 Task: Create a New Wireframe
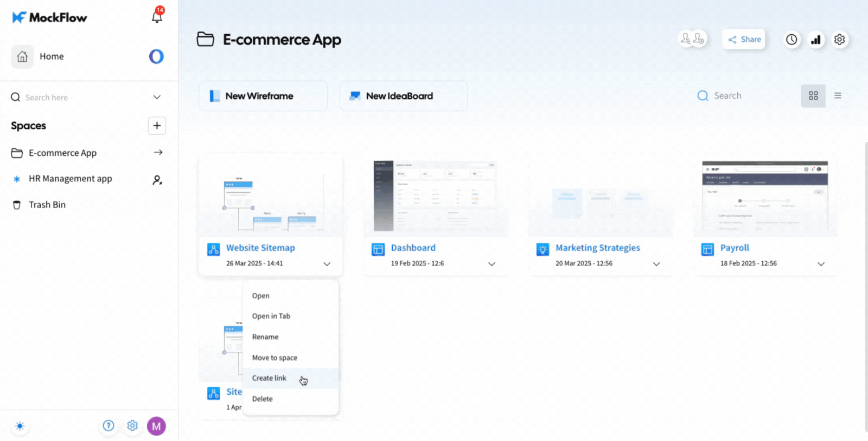(x=263, y=96)
